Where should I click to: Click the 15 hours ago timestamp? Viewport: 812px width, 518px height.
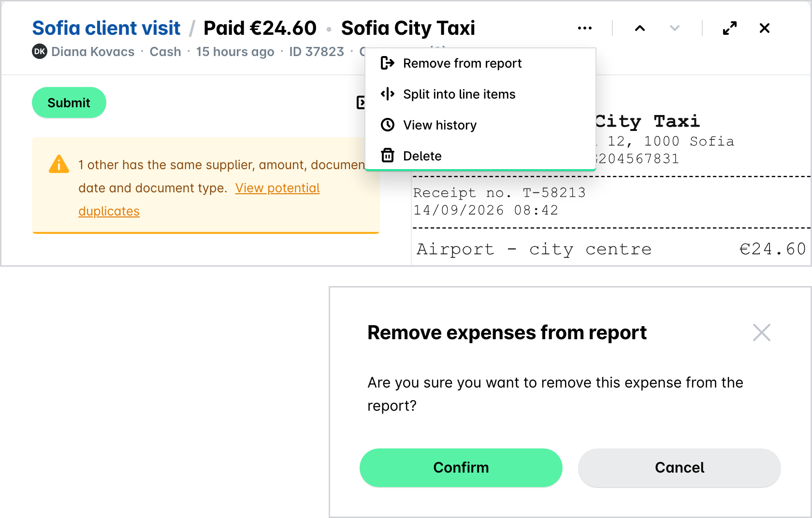pos(235,52)
